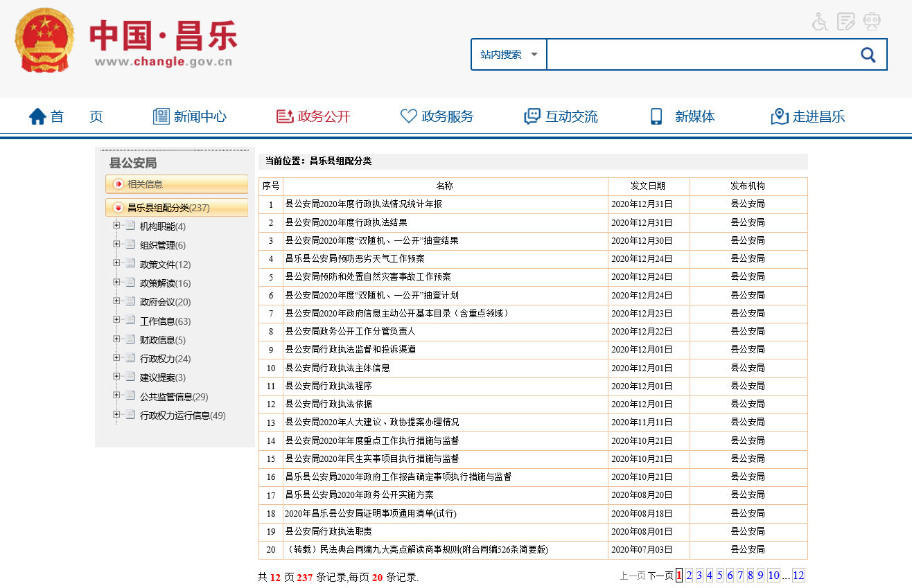Expand the 工作信息 tree node

pos(116,320)
